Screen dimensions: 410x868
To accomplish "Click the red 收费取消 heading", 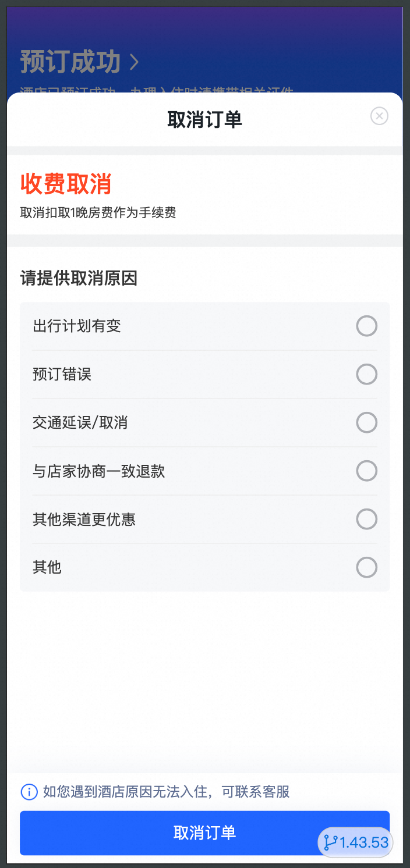I will (x=66, y=184).
